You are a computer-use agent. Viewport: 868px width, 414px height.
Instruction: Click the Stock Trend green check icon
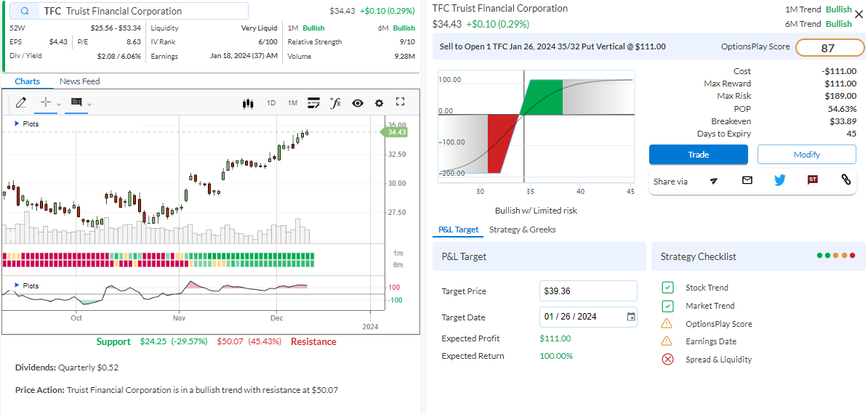pyautogui.click(x=667, y=288)
